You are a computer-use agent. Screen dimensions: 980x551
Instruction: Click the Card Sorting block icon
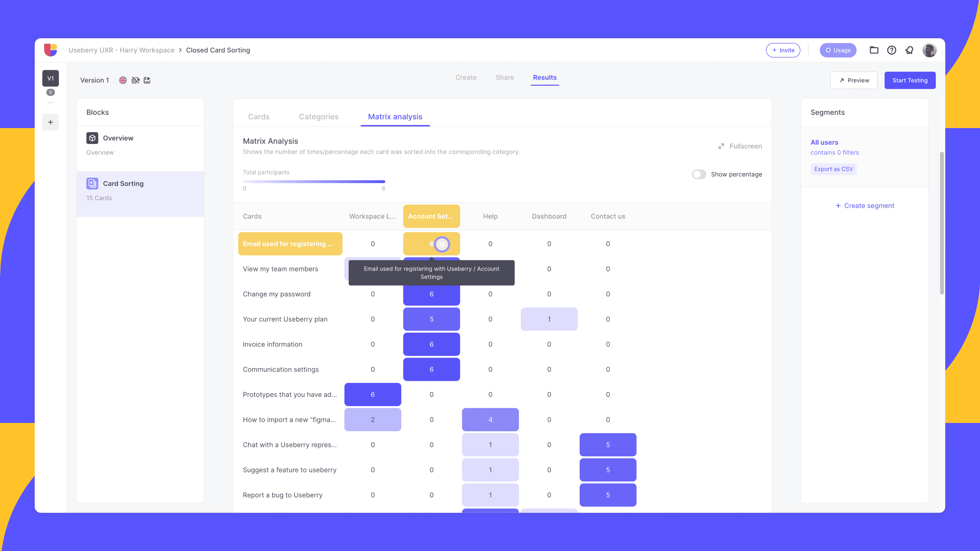tap(92, 183)
